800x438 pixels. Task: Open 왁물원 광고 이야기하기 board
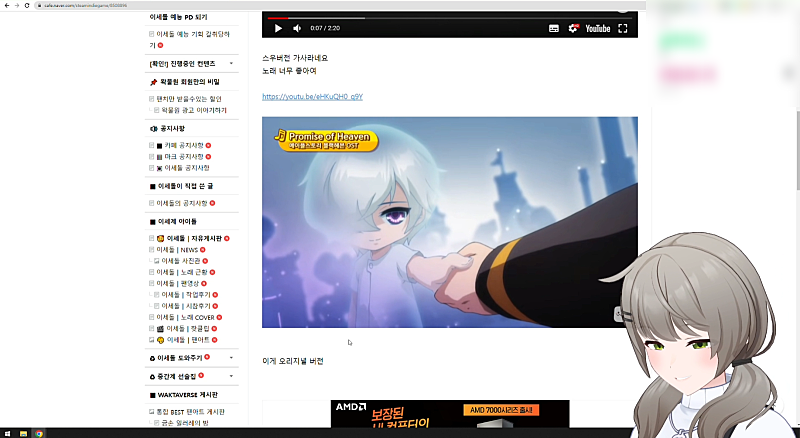(x=194, y=110)
